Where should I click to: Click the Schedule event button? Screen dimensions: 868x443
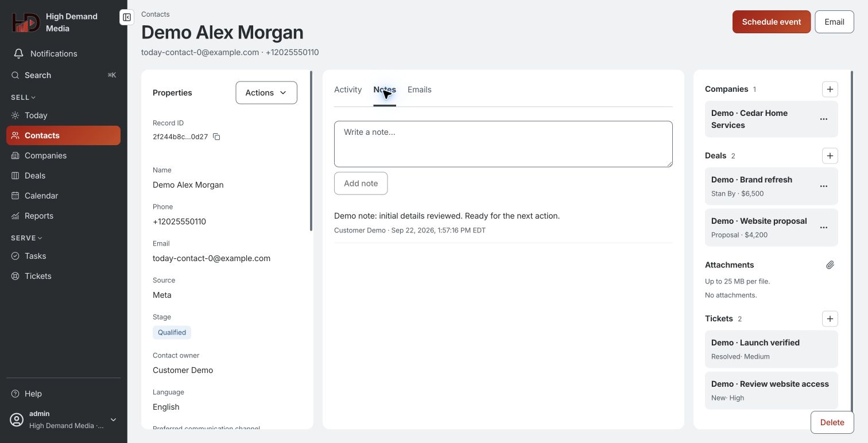(772, 22)
